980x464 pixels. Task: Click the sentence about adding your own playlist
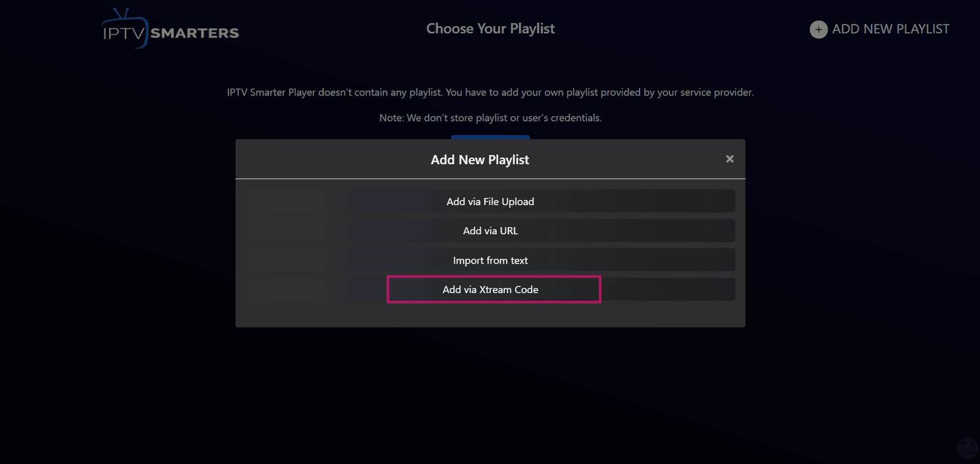click(x=599, y=93)
